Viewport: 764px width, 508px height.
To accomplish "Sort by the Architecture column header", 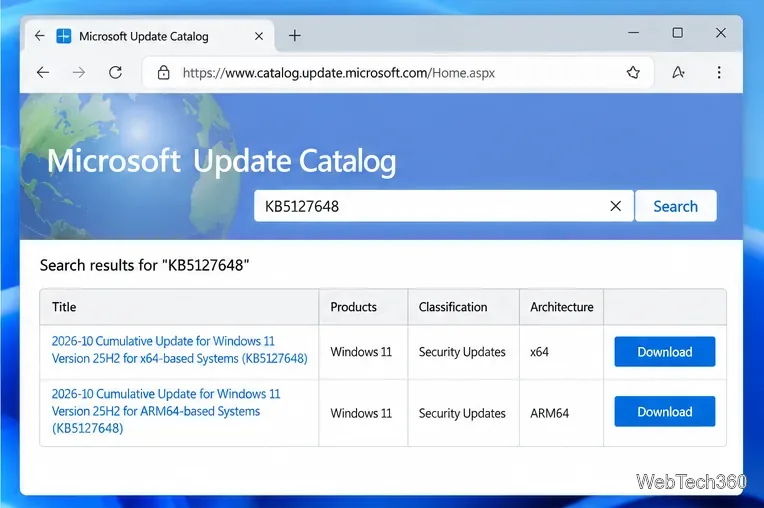I will coord(562,307).
